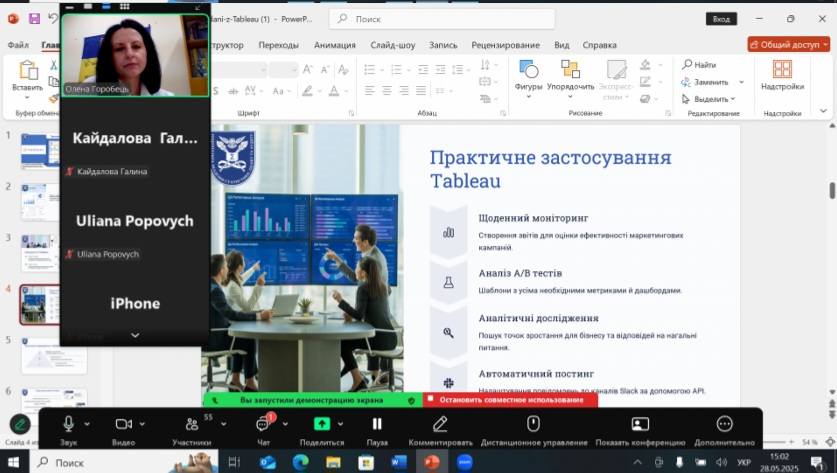Open Zoom participants panel
837x473 pixels.
190,424
